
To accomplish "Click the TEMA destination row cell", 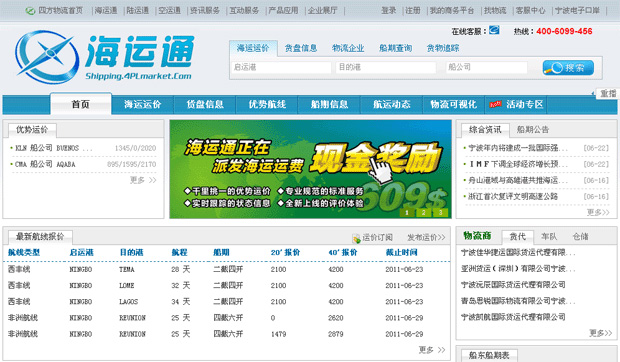I will [127, 270].
